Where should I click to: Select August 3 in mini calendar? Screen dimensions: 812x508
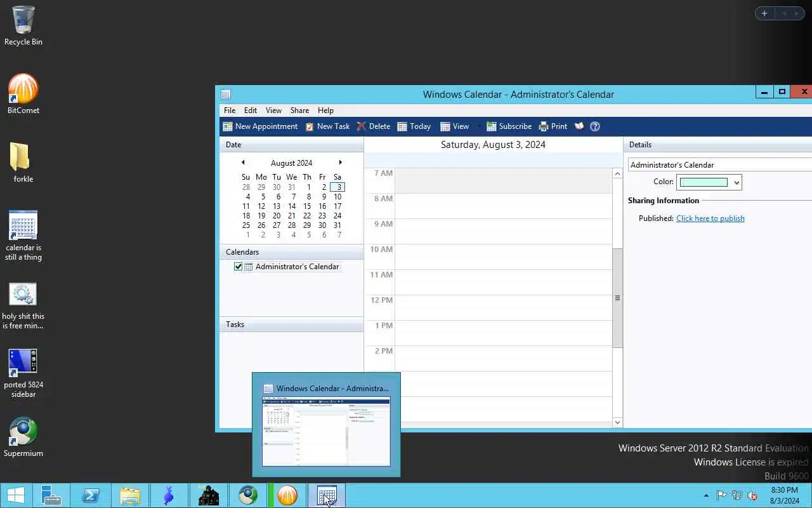tap(337, 187)
